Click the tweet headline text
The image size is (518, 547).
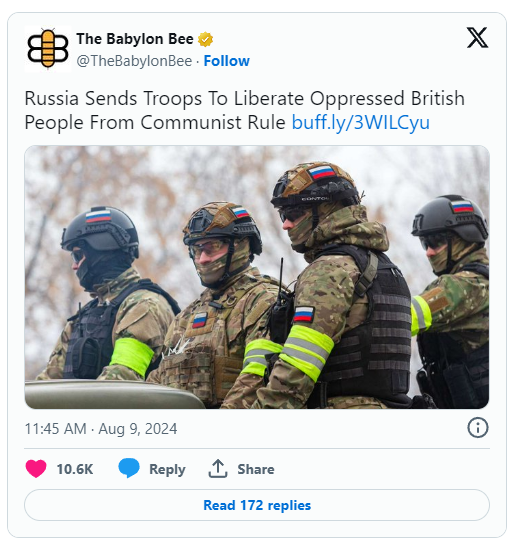[244, 110]
